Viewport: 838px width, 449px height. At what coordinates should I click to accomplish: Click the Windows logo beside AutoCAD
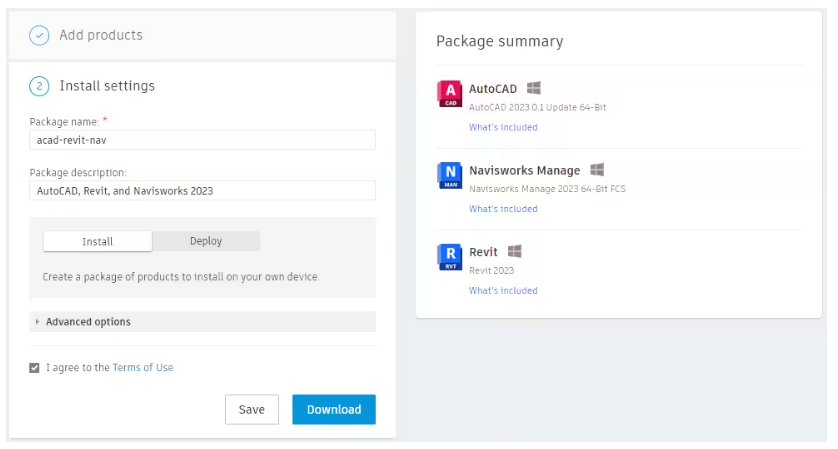pyautogui.click(x=533, y=88)
